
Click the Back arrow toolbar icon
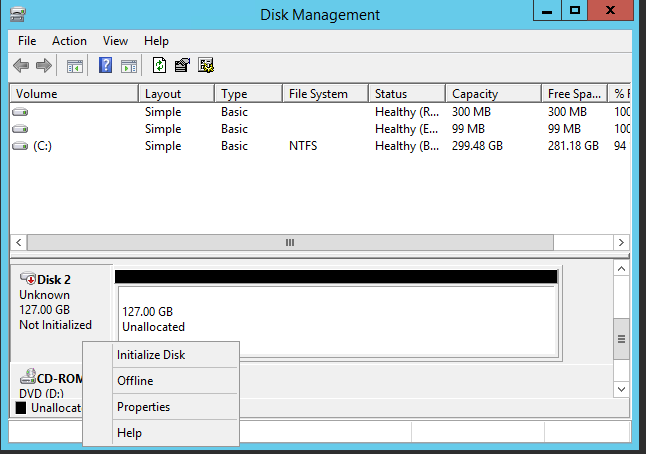[21, 66]
